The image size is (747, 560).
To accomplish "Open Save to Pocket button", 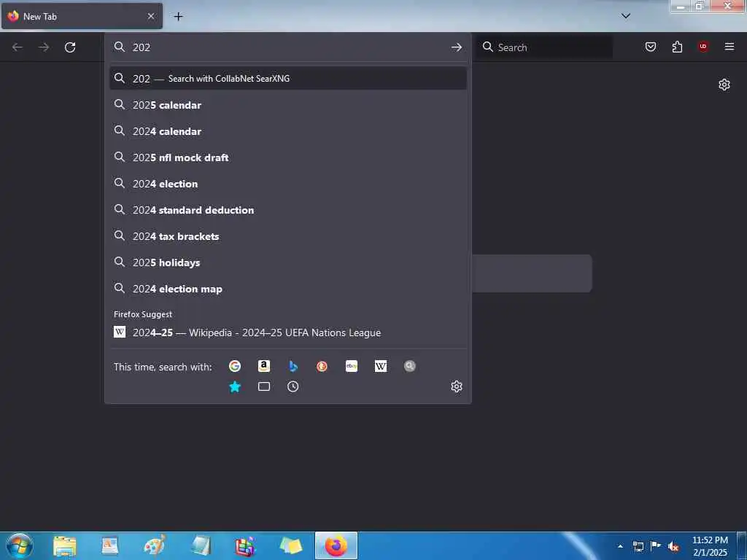I will [x=651, y=47].
